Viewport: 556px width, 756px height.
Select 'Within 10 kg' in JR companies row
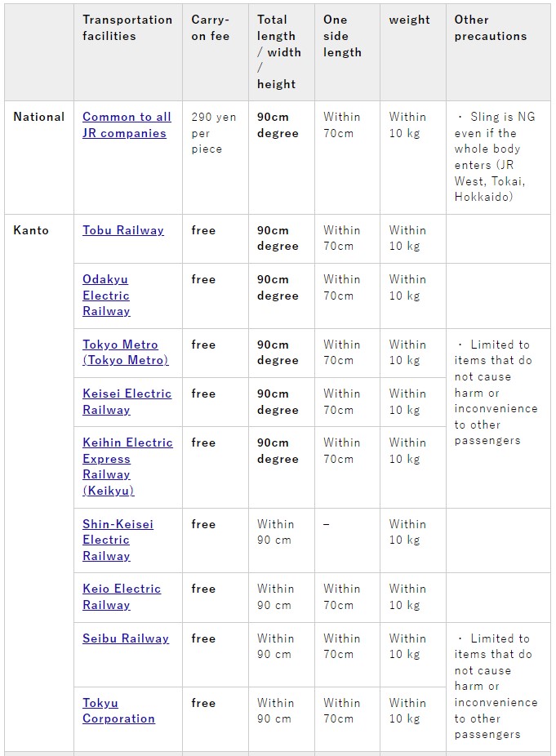coord(407,125)
